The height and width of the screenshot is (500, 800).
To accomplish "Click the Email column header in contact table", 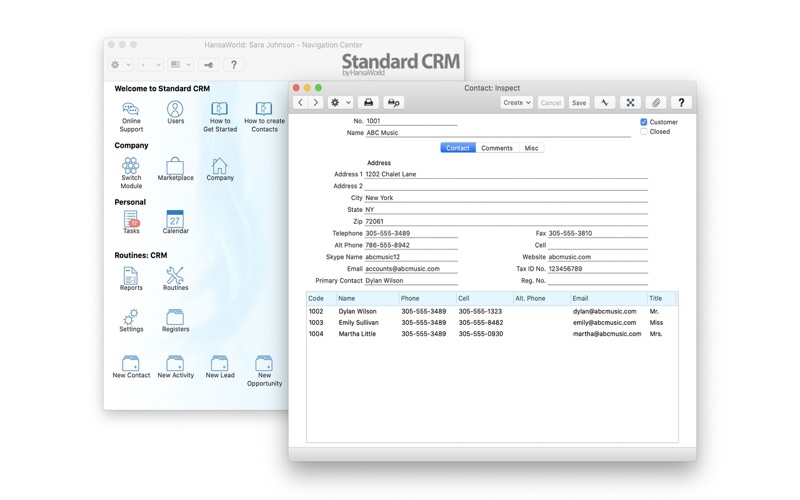I will click(608, 298).
